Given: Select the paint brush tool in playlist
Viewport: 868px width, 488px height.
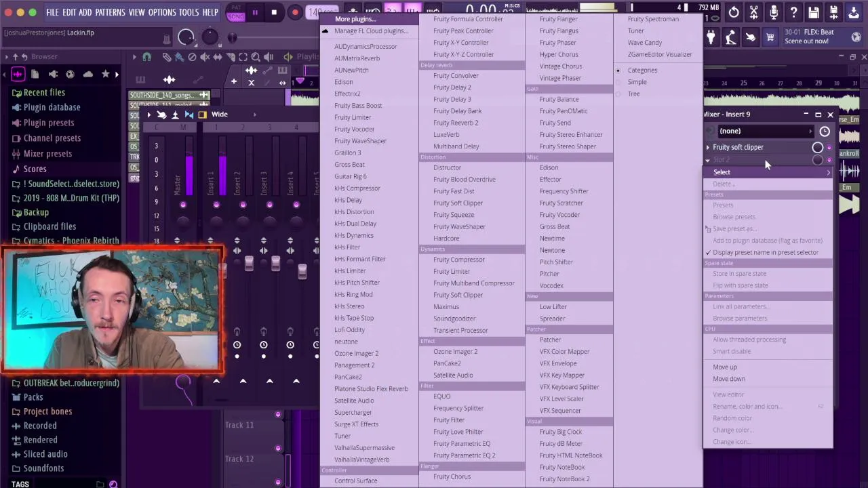Looking at the screenshot, I should [179, 57].
